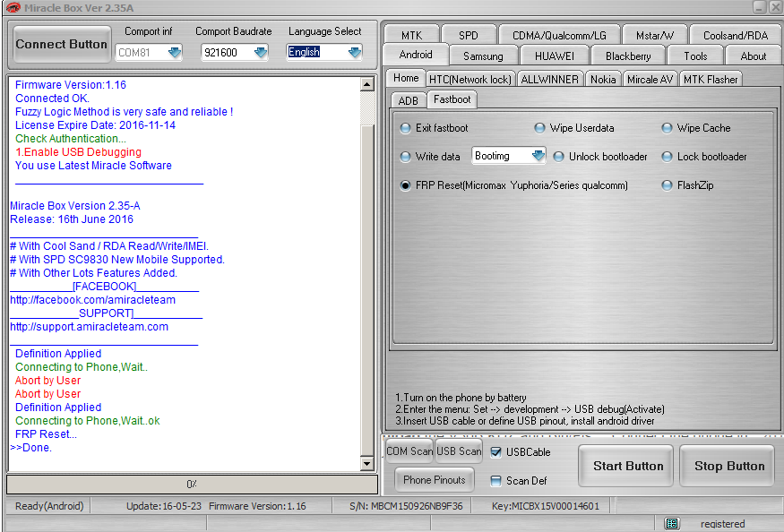This screenshot has width=784, height=532.
Task: Open Phone Pinouts
Action: (x=434, y=480)
